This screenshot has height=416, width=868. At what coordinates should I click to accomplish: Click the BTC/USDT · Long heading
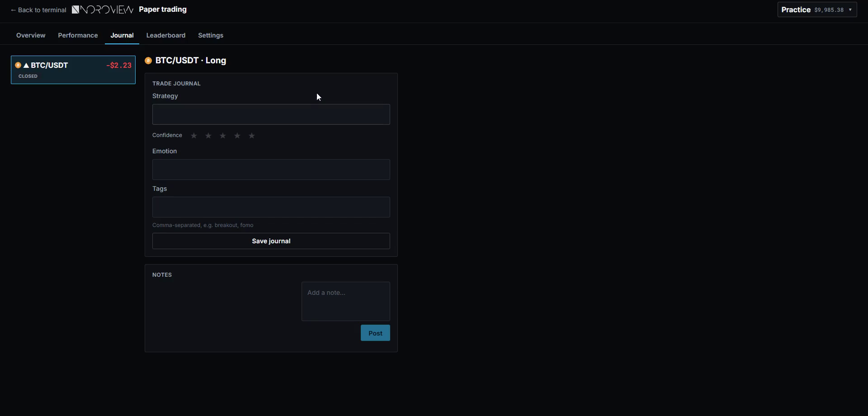click(191, 61)
